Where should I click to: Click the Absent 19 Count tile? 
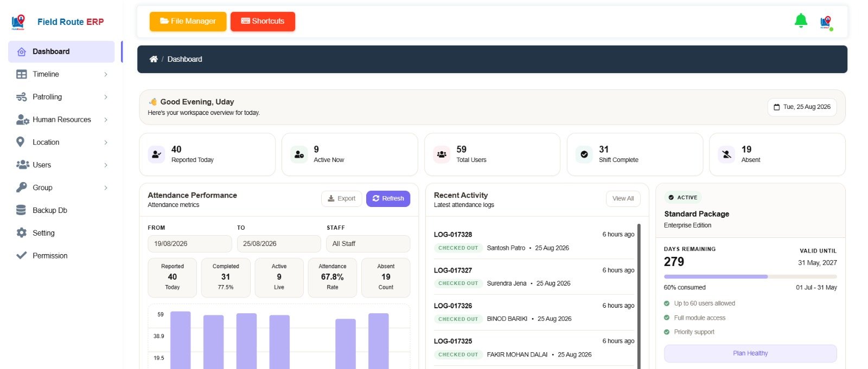point(386,277)
